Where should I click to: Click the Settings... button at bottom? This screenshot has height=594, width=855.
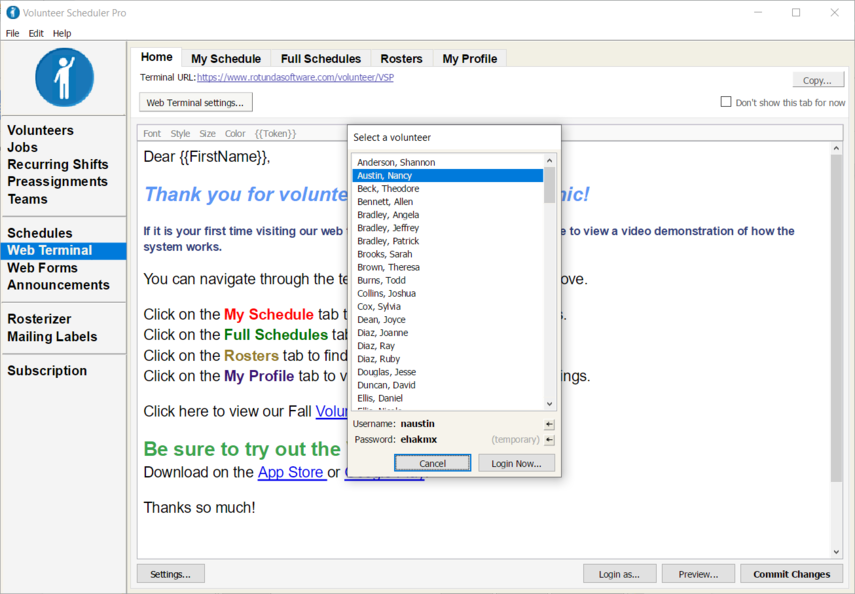[x=171, y=574]
